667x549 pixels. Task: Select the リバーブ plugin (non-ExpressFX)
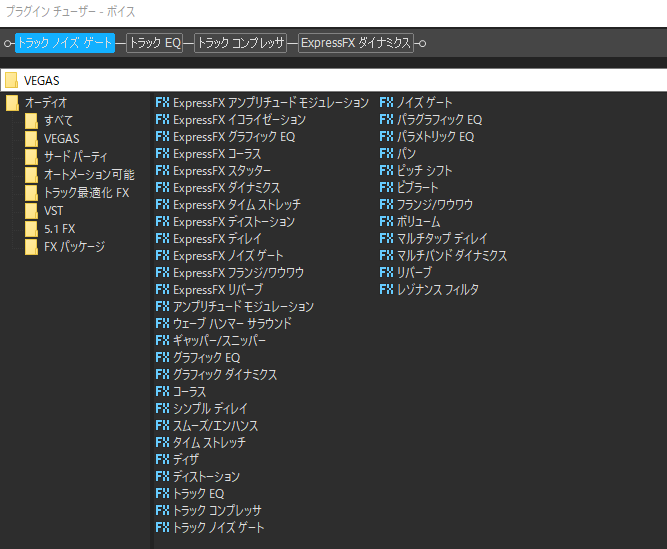(406, 273)
